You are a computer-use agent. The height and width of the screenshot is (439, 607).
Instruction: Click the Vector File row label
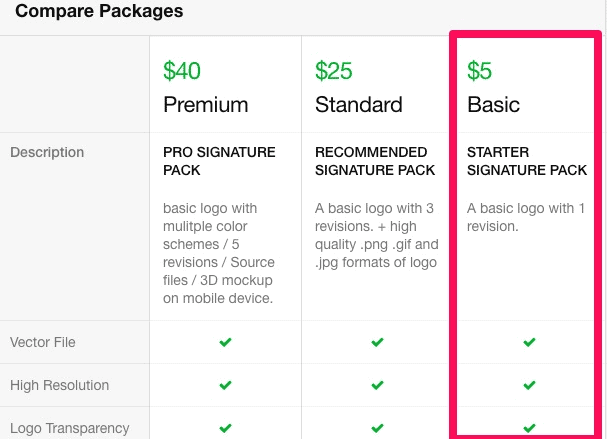43,342
